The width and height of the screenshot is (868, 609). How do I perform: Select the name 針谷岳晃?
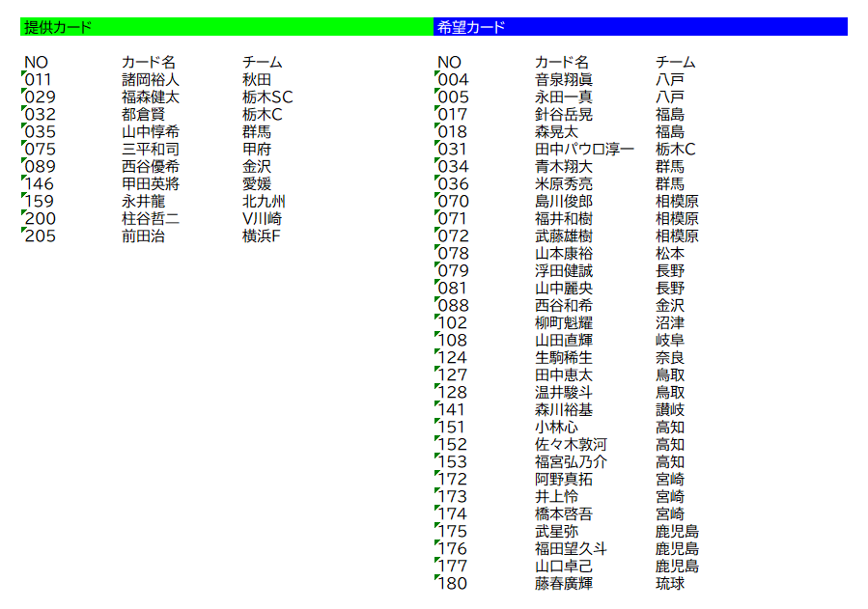click(x=564, y=115)
